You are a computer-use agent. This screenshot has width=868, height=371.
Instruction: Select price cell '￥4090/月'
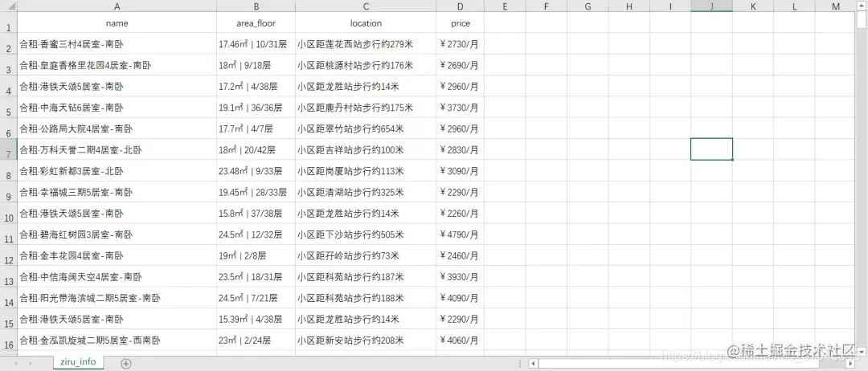460,298
